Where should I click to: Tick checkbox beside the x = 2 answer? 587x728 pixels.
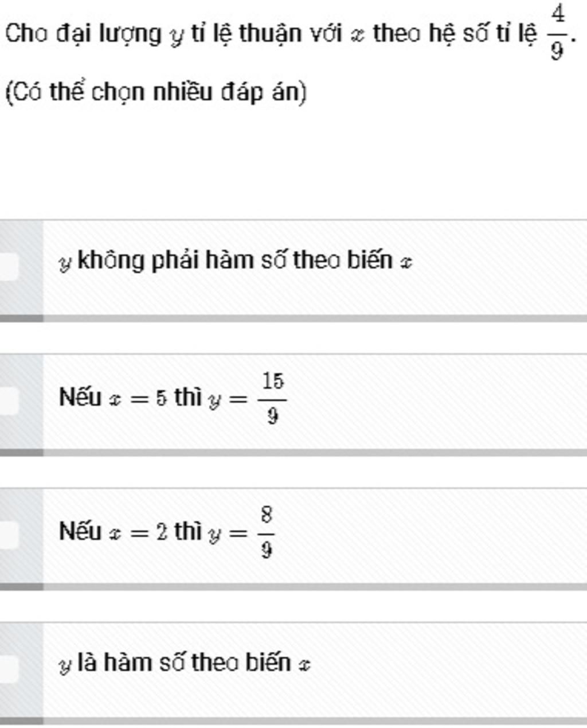[x=8, y=535]
